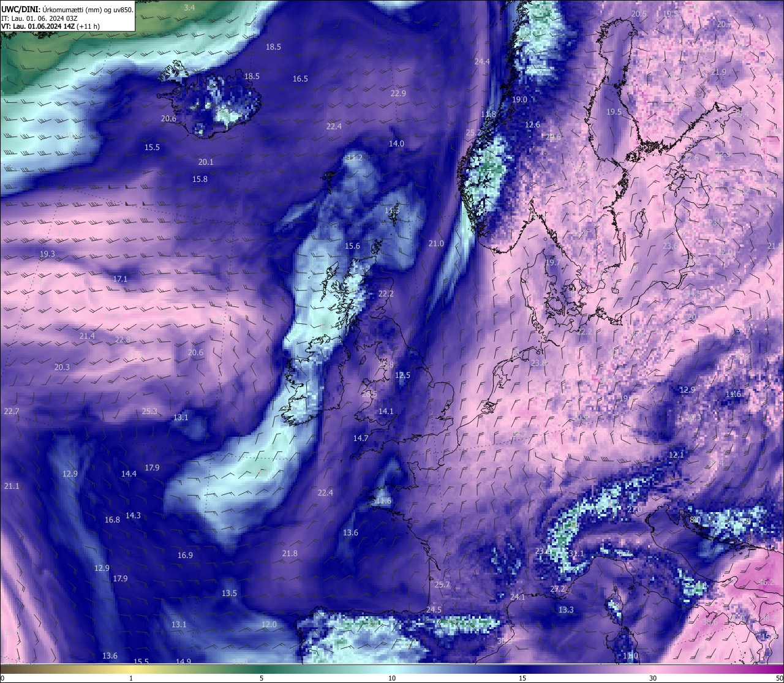Click the 21.0 value in North Sea
Viewport: 784px width, 683px height.
pyautogui.click(x=436, y=243)
